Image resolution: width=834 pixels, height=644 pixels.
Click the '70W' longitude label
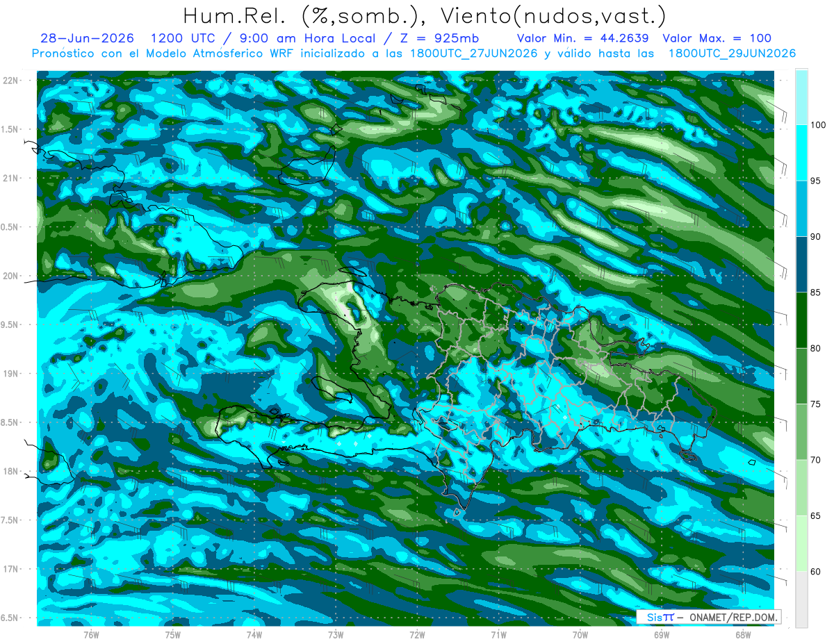click(580, 635)
